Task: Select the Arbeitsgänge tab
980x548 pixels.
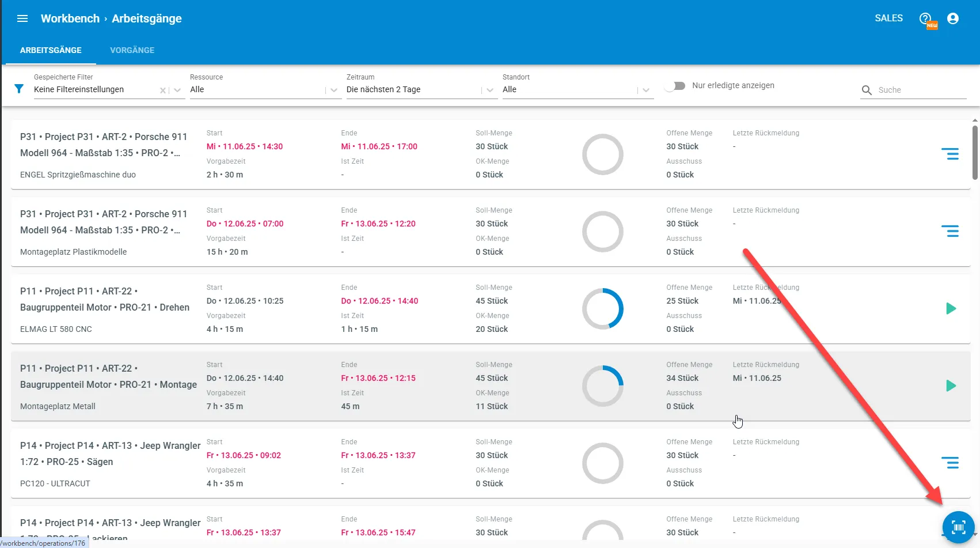Action: tap(51, 50)
